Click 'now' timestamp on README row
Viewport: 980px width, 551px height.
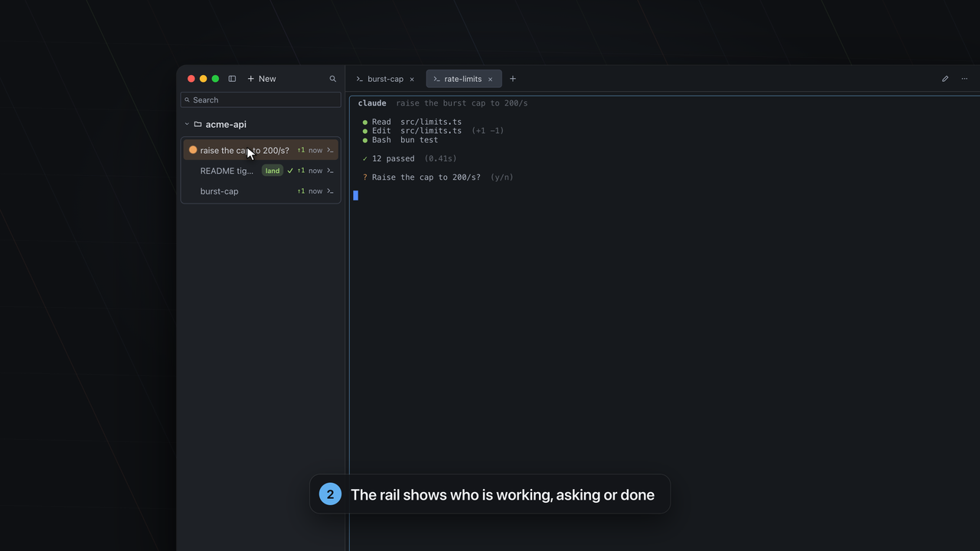pyautogui.click(x=315, y=171)
